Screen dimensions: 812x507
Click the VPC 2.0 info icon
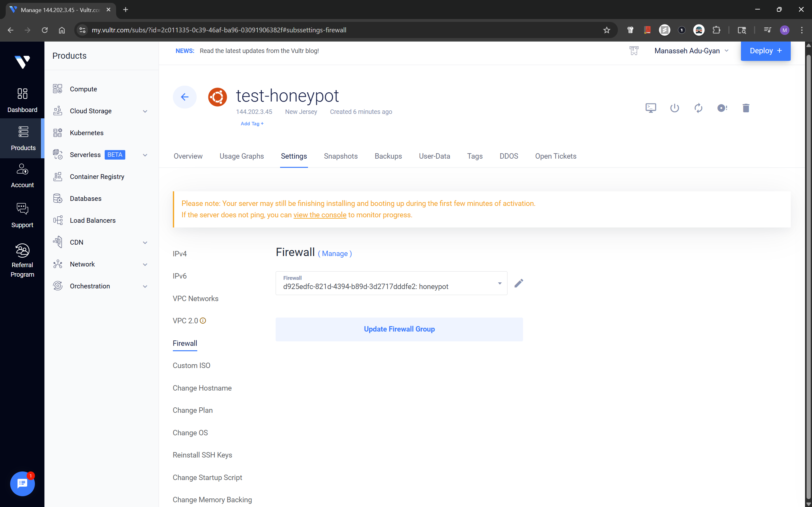203,320
